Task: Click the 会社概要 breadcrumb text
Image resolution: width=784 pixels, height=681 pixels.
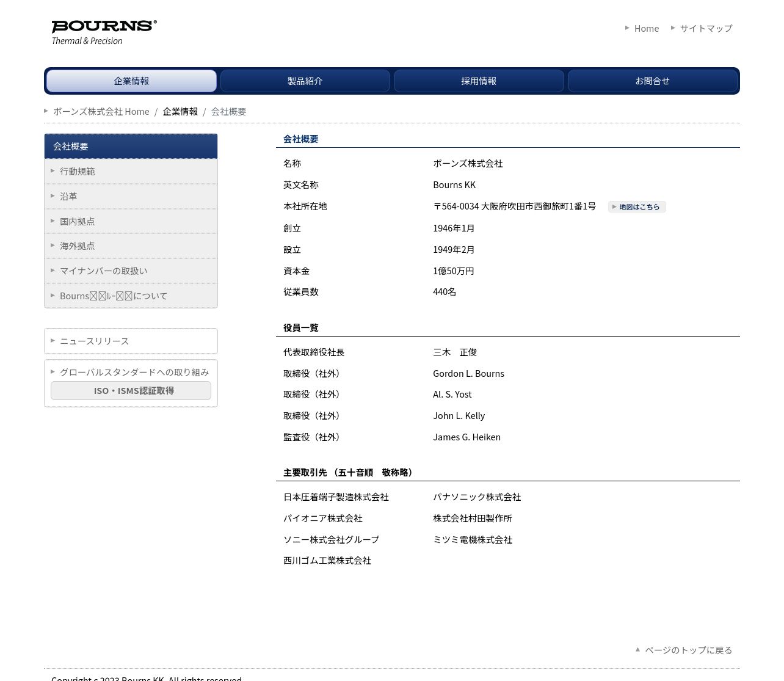Action: pyautogui.click(x=229, y=112)
